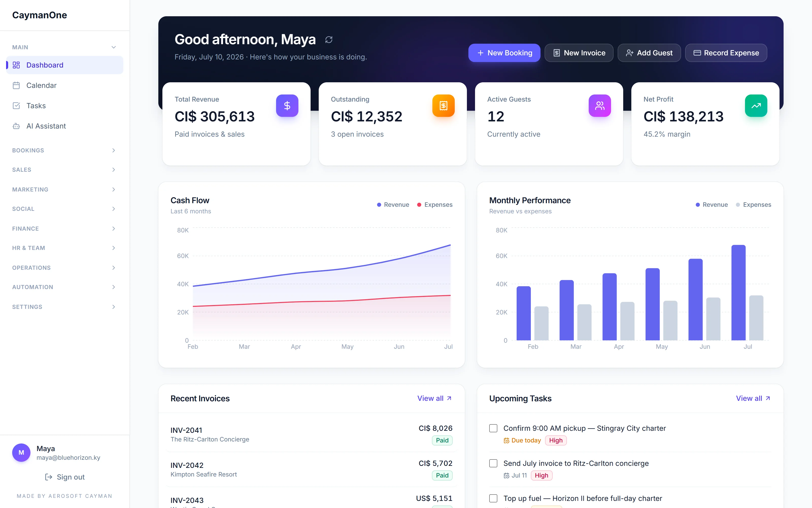Click the CaymanOne logo text
Viewport: 812px width, 508px height.
40,15
